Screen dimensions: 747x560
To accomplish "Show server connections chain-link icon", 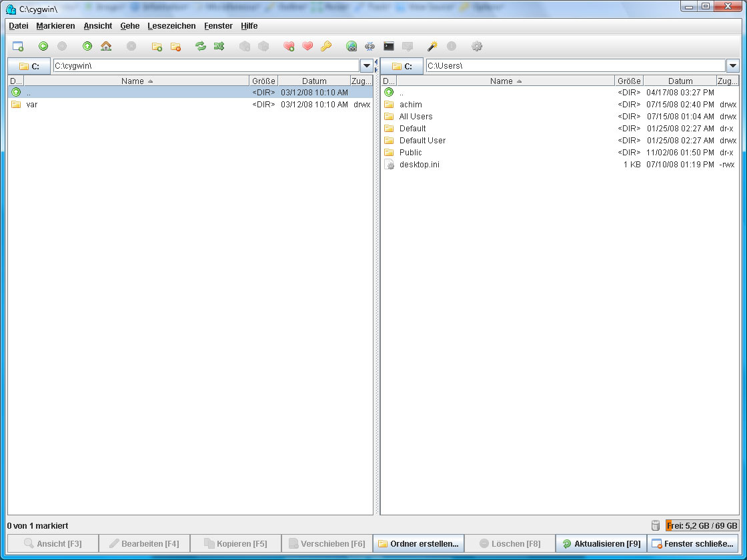I will tap(369, 46).
